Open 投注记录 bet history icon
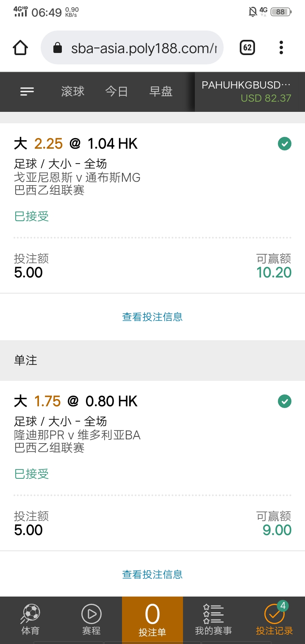The width and height of the screenshot is (305, 644). coord(274,614)
